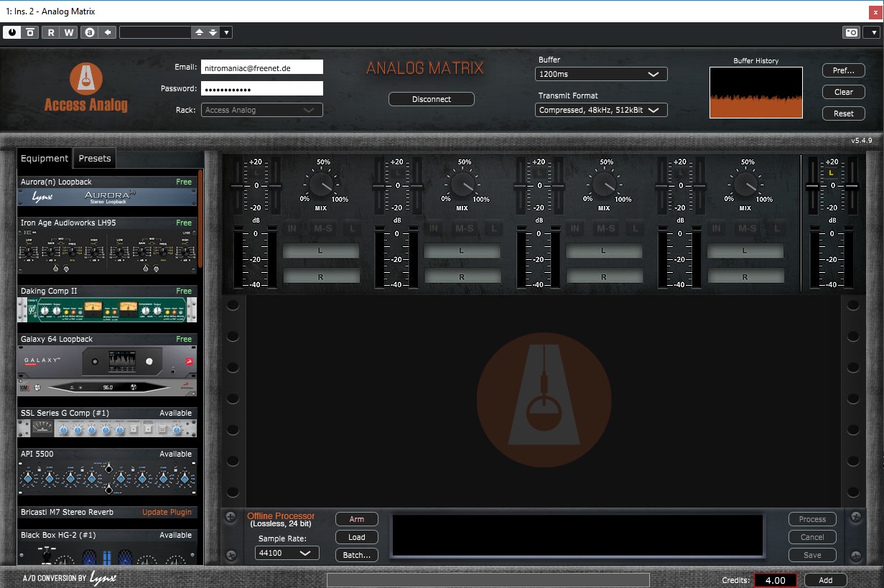Add credits with the Add button
The image size is (884, 588).
click(x=826, y=580)
